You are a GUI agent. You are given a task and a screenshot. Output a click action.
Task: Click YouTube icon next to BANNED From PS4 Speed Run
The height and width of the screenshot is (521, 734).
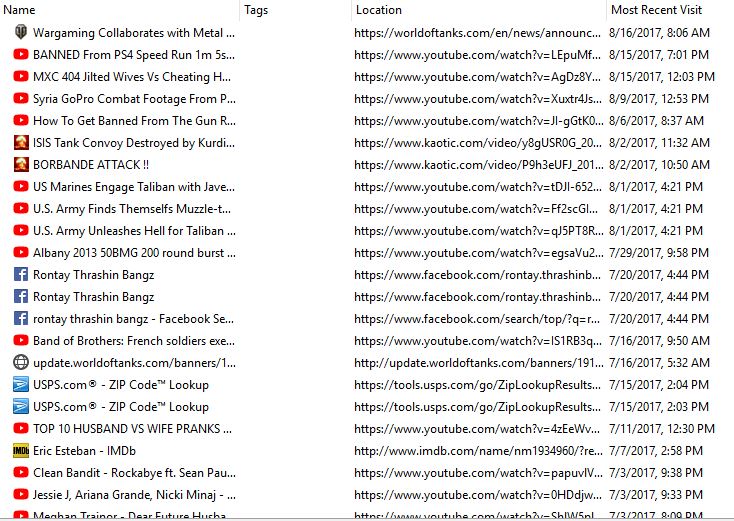tap(21, 54)
